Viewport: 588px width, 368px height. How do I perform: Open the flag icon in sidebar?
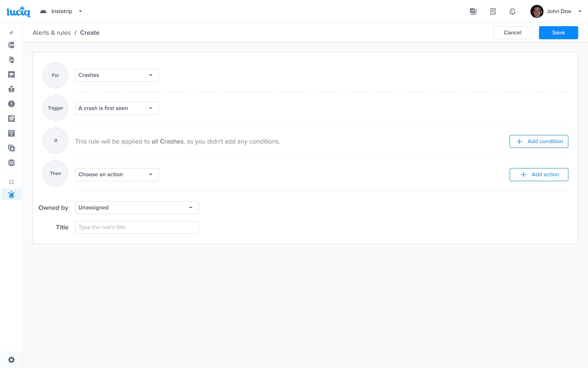11,74
